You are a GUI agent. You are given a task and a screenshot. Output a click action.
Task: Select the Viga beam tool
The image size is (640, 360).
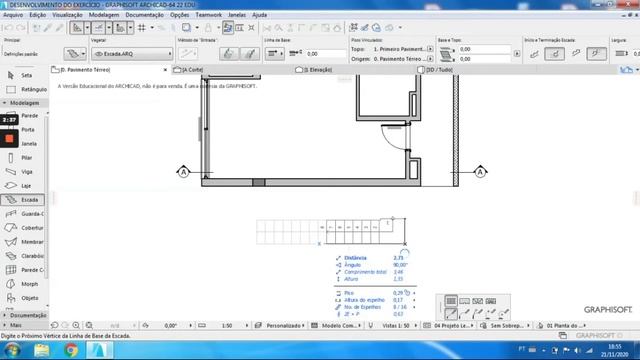click(22, 172)
